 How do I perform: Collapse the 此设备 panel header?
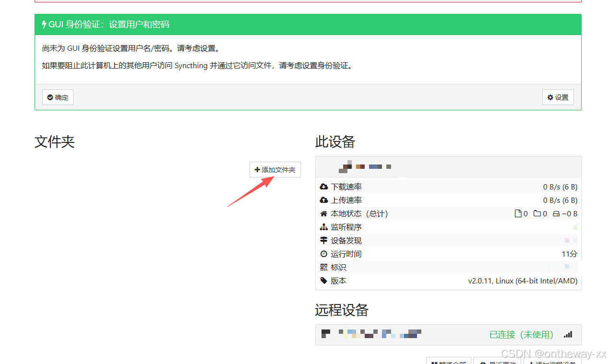[448, 167]
